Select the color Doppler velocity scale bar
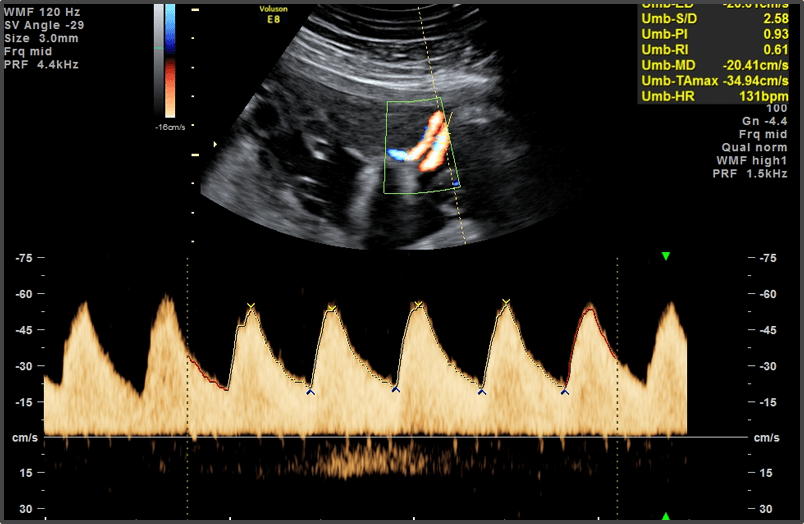This screenshot has height=524, width=804. (170, 61)
